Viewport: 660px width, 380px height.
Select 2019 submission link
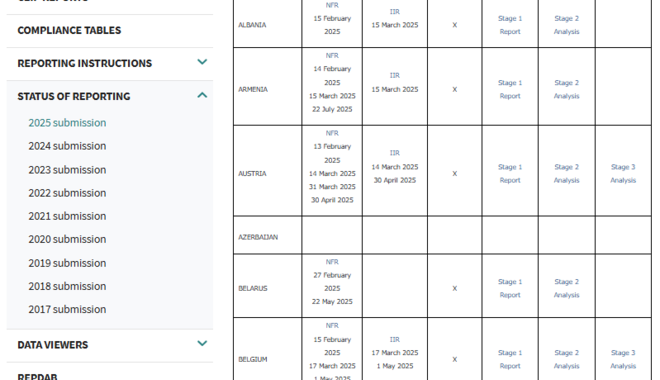click(67, 263)
